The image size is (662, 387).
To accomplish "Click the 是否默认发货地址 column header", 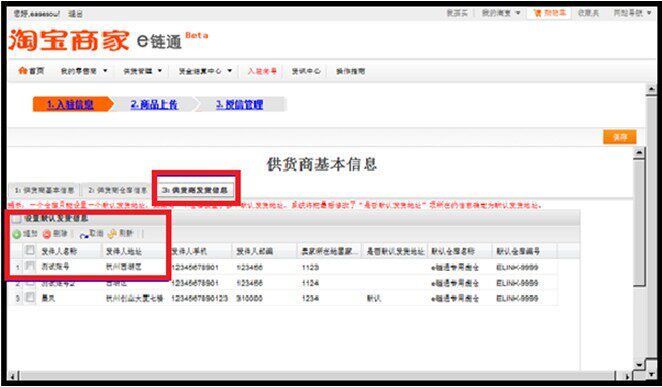I will click(x=395, y=252).
